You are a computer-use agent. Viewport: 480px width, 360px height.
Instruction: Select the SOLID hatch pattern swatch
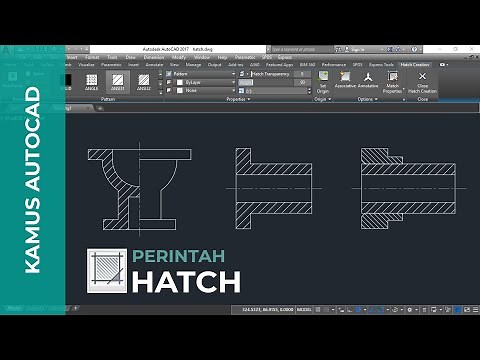(x=68, y=82)
